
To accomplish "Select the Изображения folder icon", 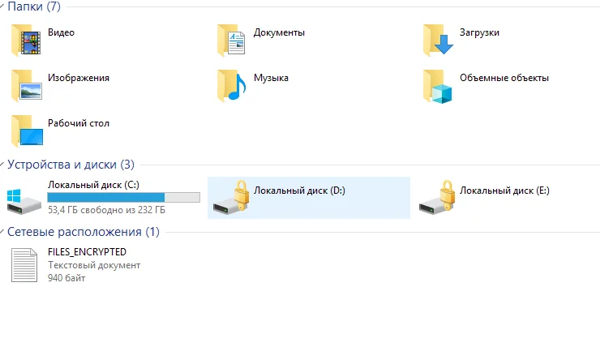I will (26, 85).
